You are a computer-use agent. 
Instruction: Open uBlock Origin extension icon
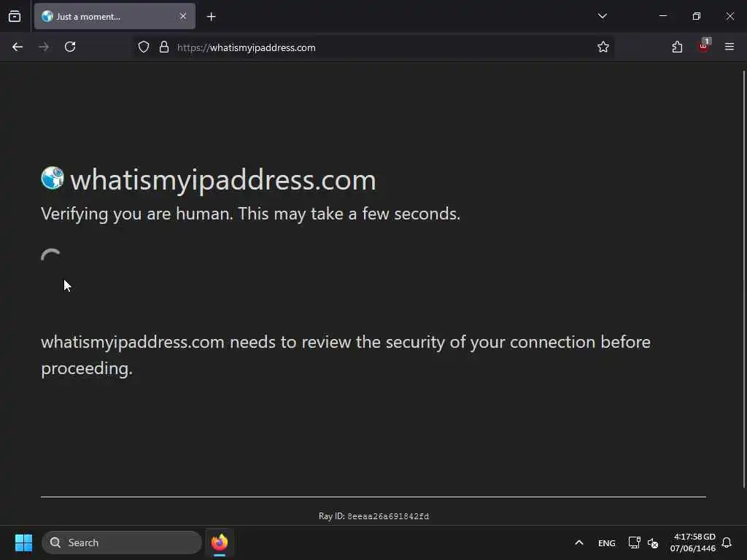704,46
